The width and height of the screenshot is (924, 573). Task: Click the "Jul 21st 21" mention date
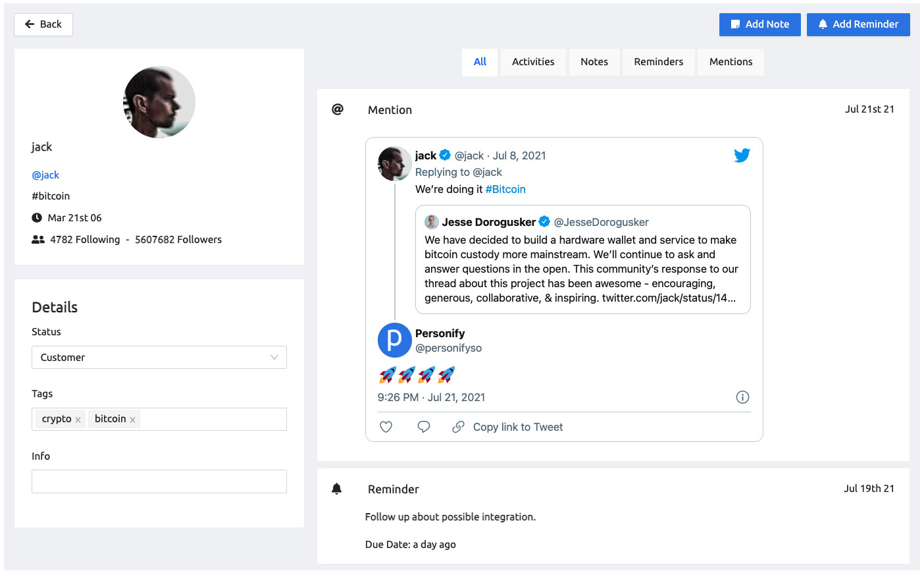(869, 109)
